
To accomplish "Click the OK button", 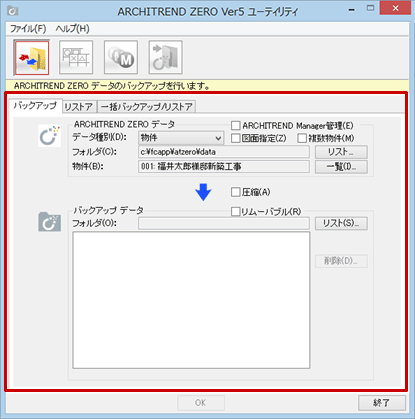I will click(201, 403).
